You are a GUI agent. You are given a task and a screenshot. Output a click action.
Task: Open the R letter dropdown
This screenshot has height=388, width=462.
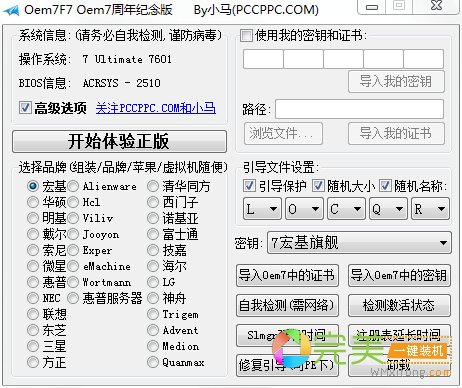tap(430, 209)
